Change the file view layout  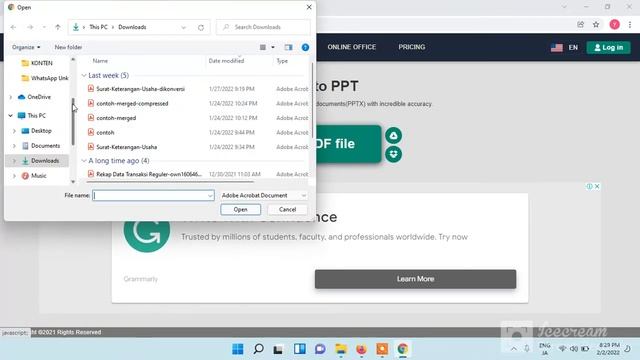click(x=263, y=47)
